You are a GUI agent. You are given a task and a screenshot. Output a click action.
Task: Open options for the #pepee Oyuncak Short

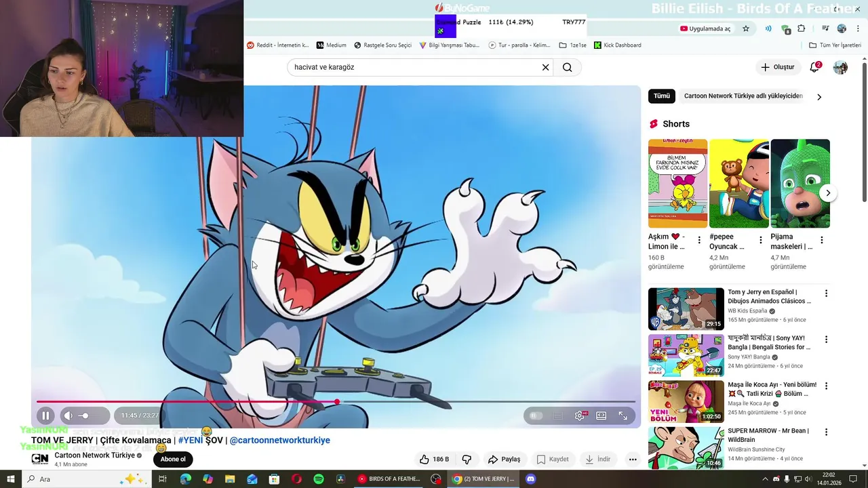[x=760, y=240]
